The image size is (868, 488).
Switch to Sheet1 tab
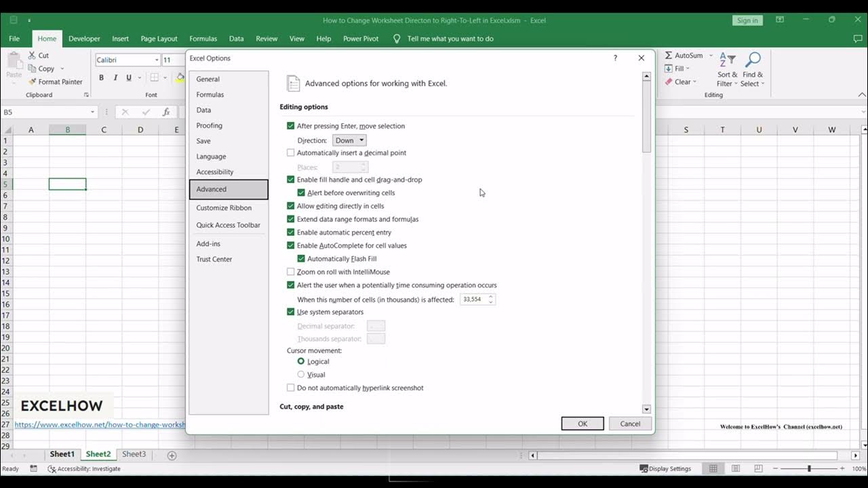(x=62, y=454)
